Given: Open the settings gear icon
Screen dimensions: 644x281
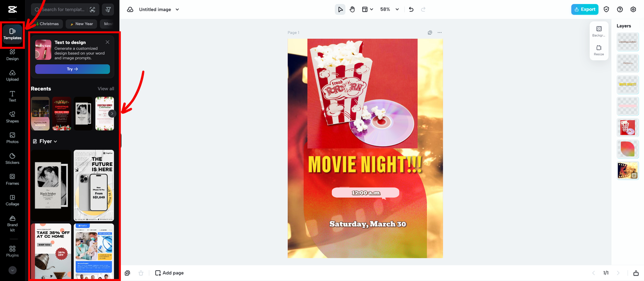Looking at the screenshot, I should coord(633,10).
